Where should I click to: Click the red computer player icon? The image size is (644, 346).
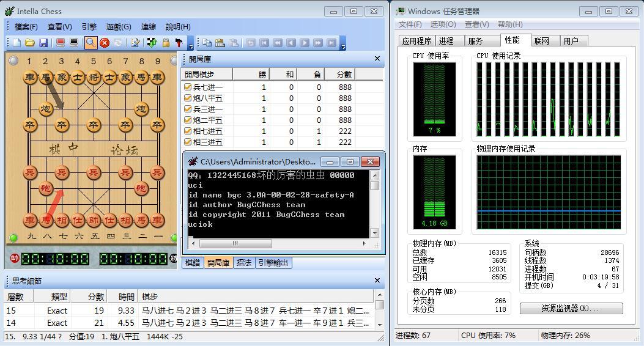[61, 43]
